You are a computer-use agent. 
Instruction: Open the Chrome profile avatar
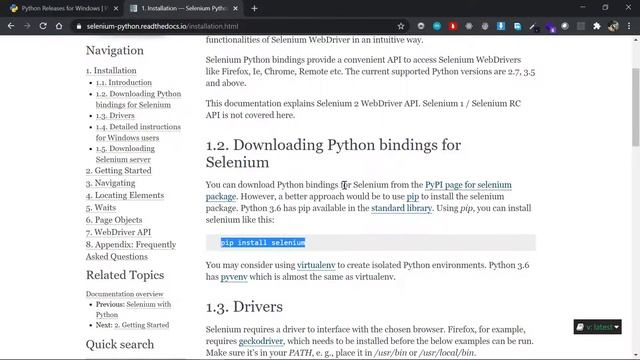(x=613, y=26)
